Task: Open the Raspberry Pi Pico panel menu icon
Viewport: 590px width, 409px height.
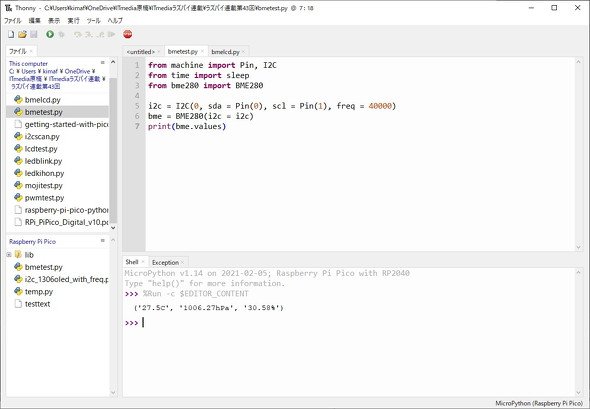Action: tap(103, 240)
